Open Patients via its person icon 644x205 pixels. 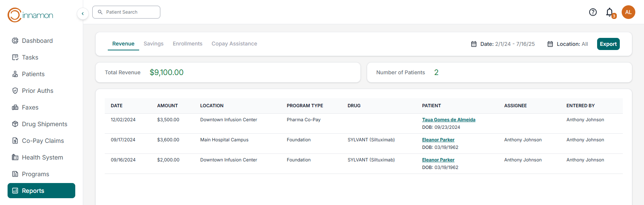(15, 74)
